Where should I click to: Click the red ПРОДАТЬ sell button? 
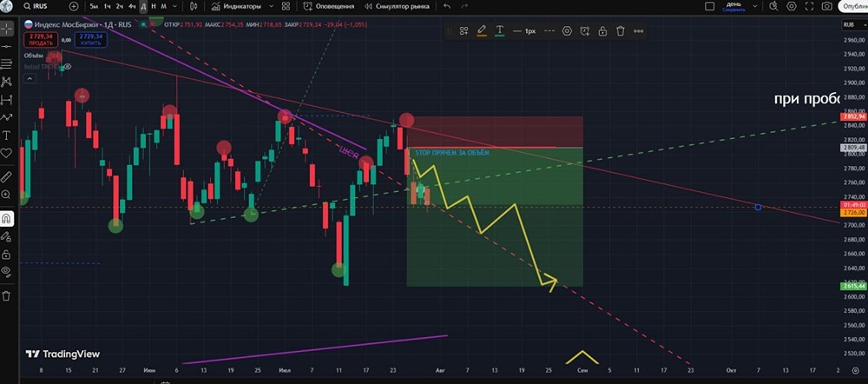tap(41, 40)
